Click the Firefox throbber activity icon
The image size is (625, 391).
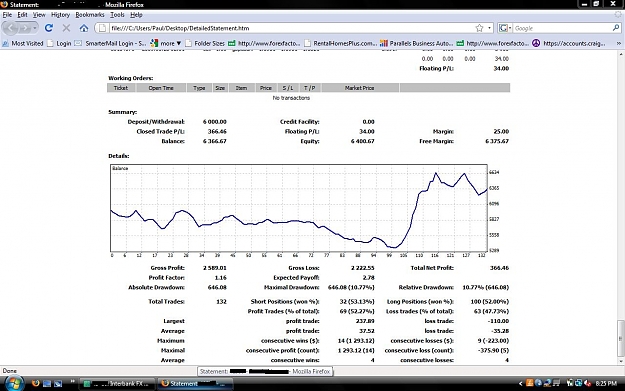[619, 15]
